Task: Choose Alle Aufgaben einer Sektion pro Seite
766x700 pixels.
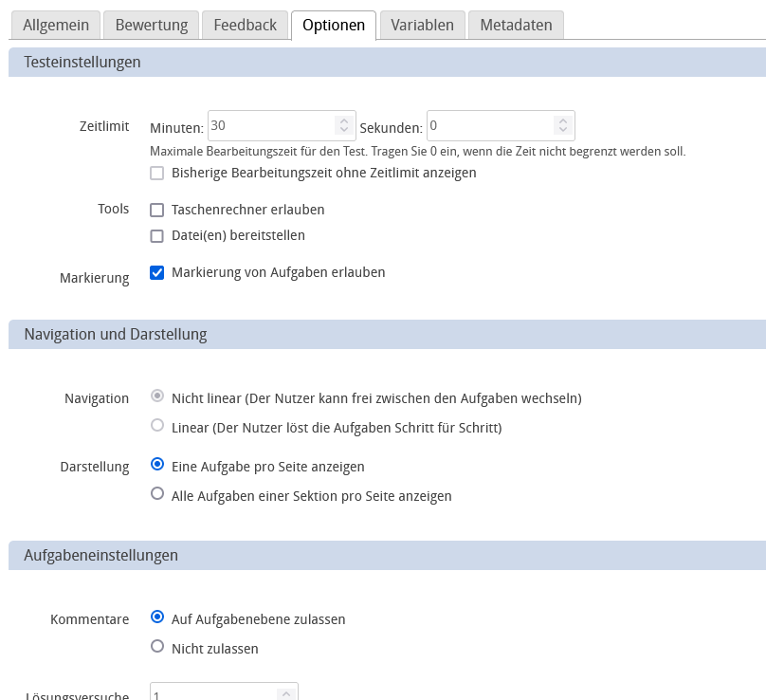Action: tap(157, 495)
